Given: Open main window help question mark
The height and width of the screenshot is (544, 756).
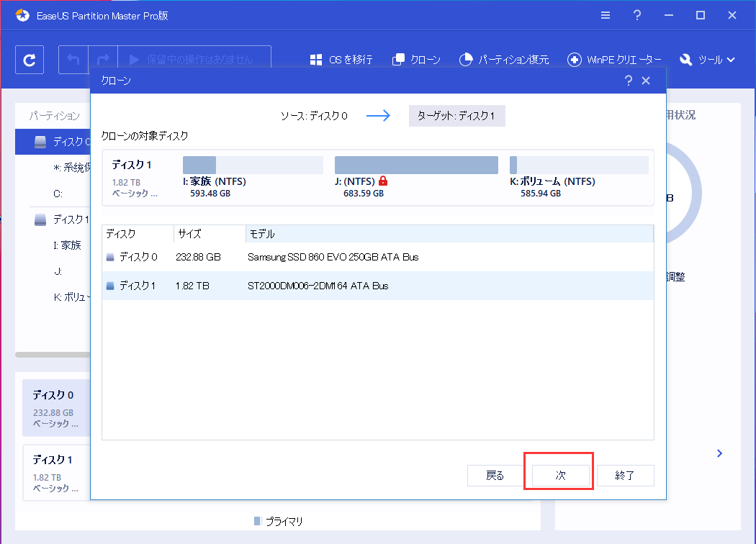Looking at the screenshot, I should click(637, 15).
